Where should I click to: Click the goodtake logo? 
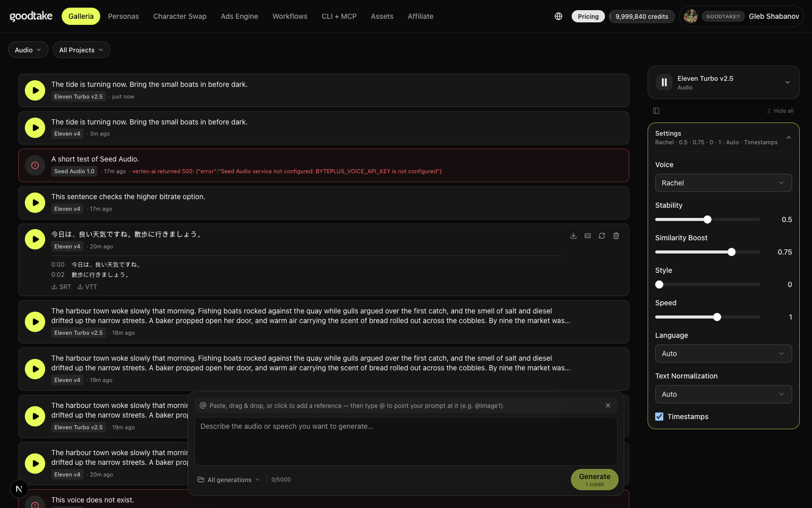(x=31, y=16)
